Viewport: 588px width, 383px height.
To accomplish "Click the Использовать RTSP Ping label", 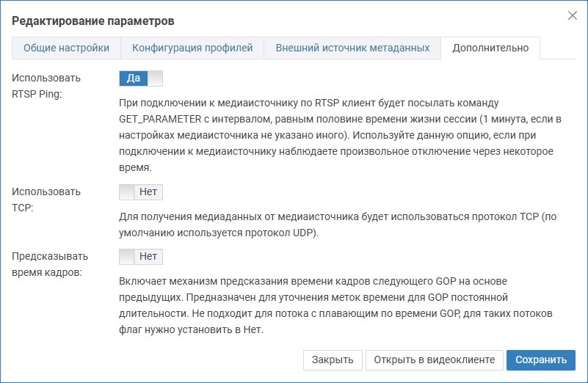I will (x=46, y=86).
